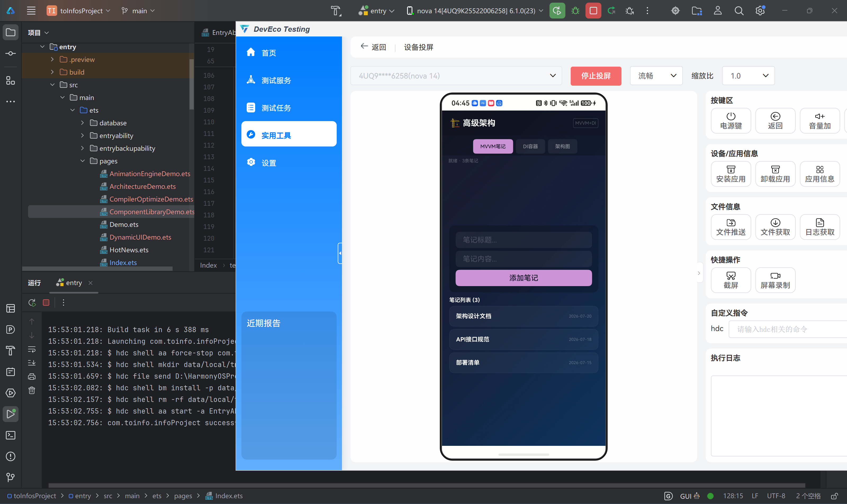The image size is (847, 504).
Task: Open the Git branches tool window
Action: pyautogui.click(x=11, y=477)
